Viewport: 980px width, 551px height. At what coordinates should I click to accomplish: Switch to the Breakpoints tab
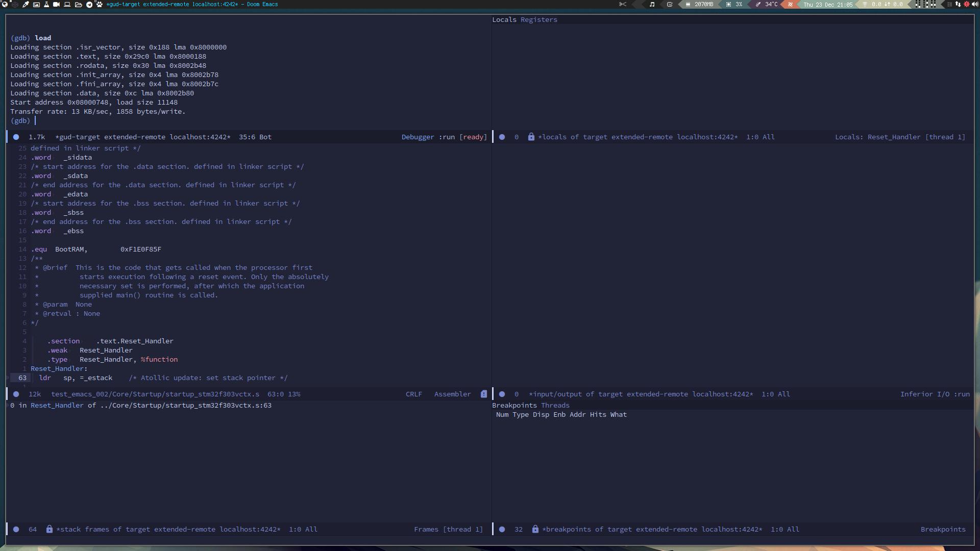514,406
